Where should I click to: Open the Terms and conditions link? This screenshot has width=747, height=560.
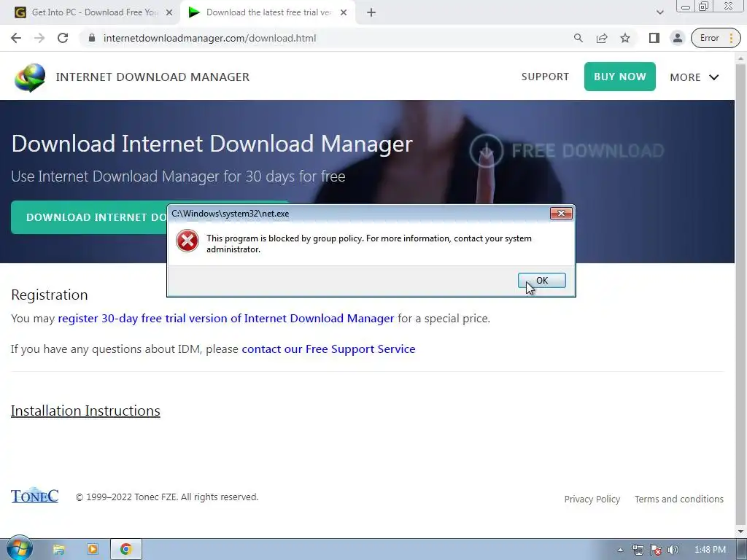[679, 499]
